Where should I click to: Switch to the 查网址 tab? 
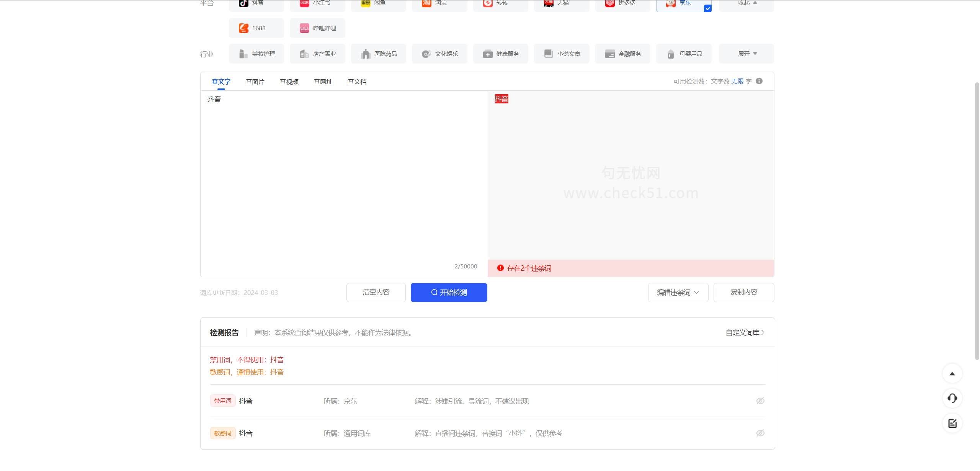(323, 82)
